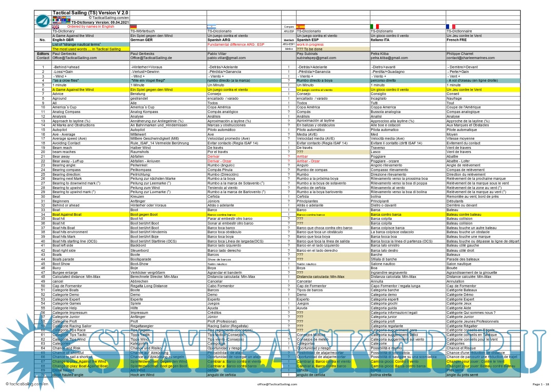Open pablo.villar@gmail.com contact email
Screen dimensions: 555x392
tap(226, 58)
